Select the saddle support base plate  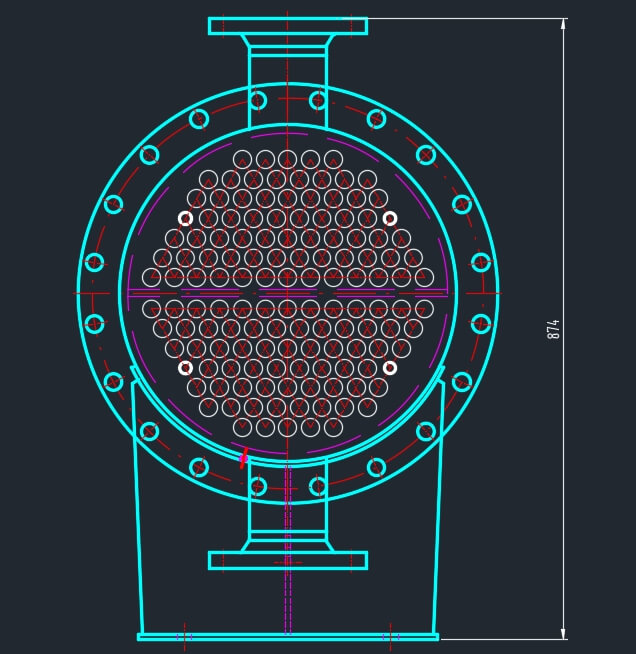click(x=288, y=637)
